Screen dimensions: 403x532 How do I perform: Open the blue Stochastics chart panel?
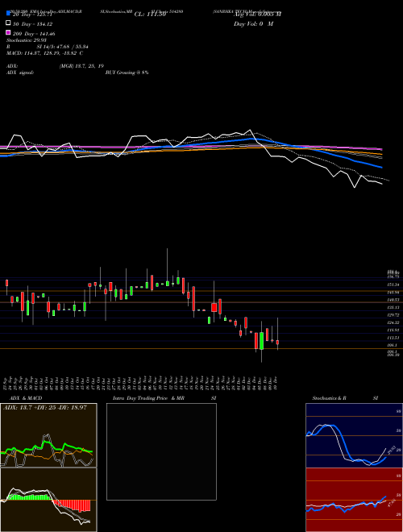click(354, 435)
